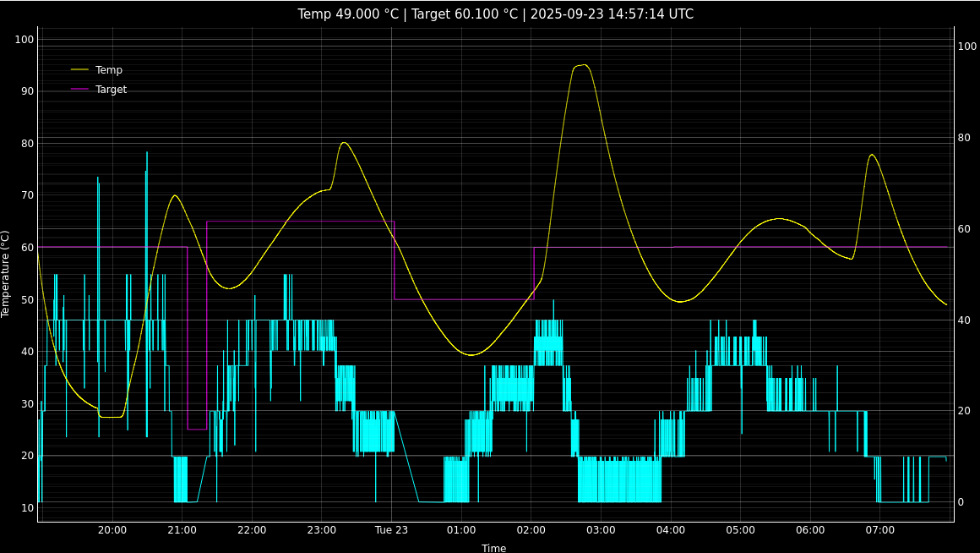This screenshot has width=980, height=553.
Task: Click the 100 tick on left temperature axis
Action: [x=24, y=40]
